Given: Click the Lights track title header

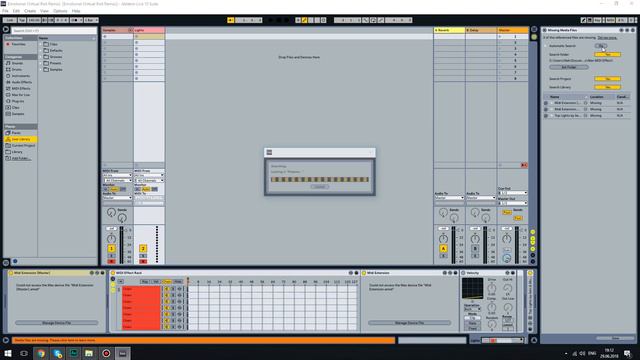Looking at the screenshot, I should tap(149, 30).
